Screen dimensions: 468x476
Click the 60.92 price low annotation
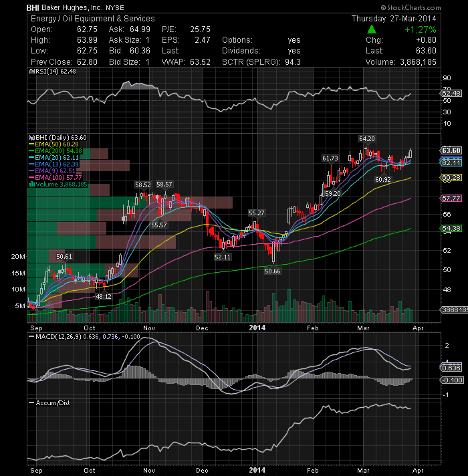point(382,179)
